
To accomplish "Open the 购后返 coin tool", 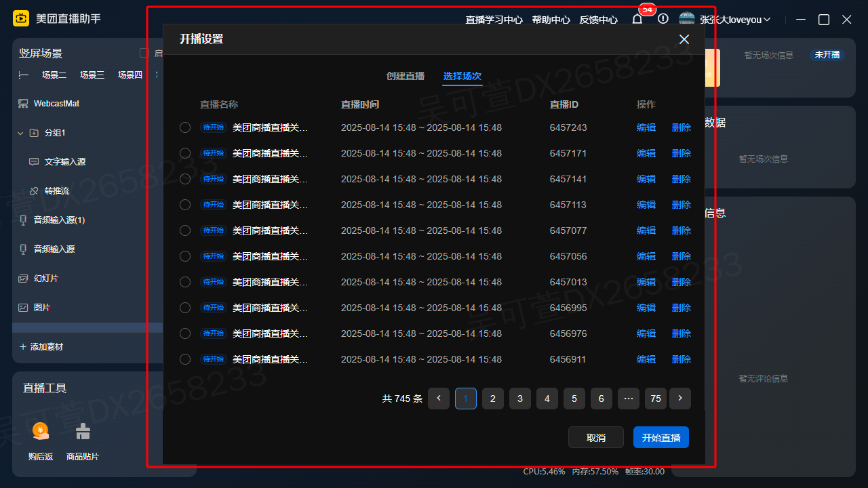I will click(x=41, y=432).
